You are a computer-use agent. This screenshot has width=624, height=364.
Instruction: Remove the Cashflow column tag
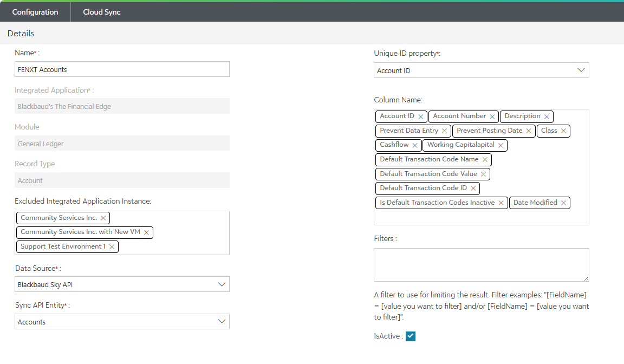click(x=415, y=145)
